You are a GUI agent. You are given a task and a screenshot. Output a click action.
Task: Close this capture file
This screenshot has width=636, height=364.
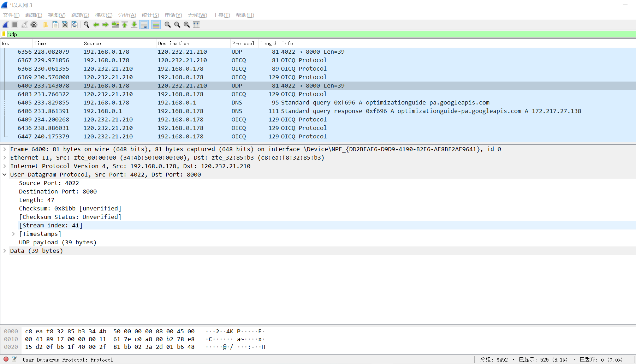coord(65,25)
